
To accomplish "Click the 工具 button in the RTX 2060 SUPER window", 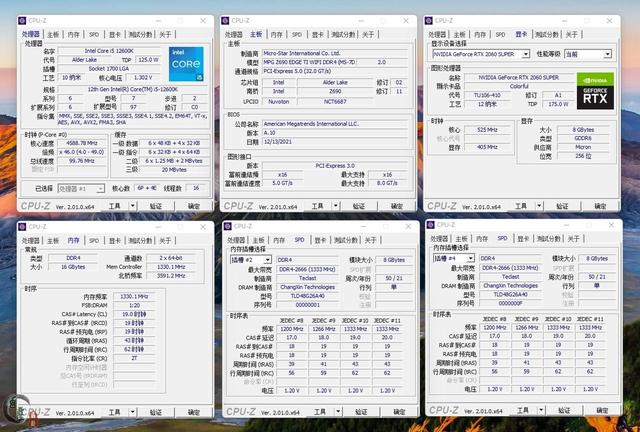I will 521,206.
